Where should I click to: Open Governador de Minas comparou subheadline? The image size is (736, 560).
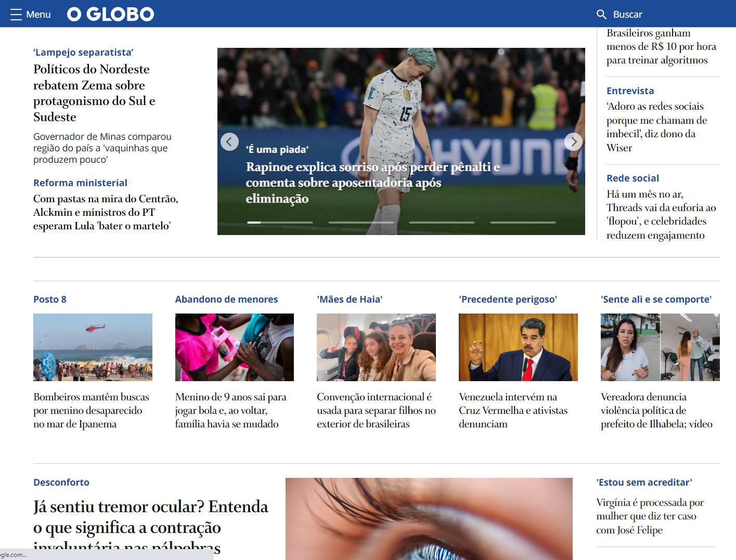[102, 148]
